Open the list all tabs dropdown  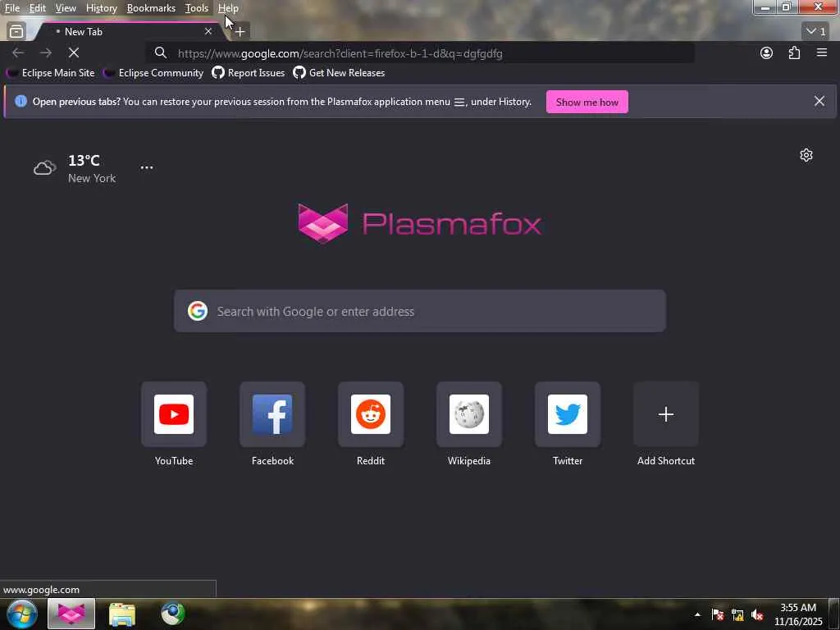click(x=816, y=32)
